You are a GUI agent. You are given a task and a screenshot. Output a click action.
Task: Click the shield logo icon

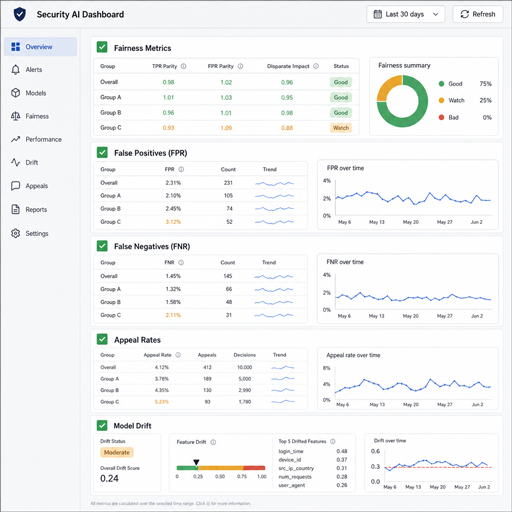click(20, 14)
